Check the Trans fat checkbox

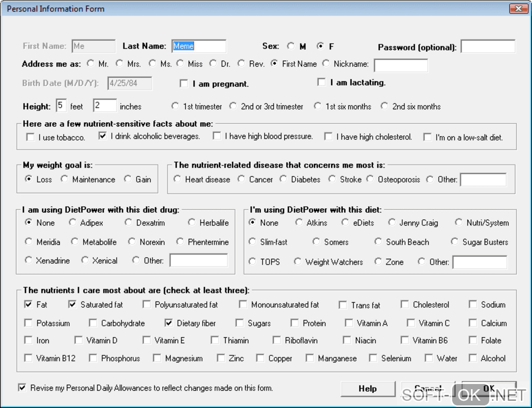pos(343,305)
